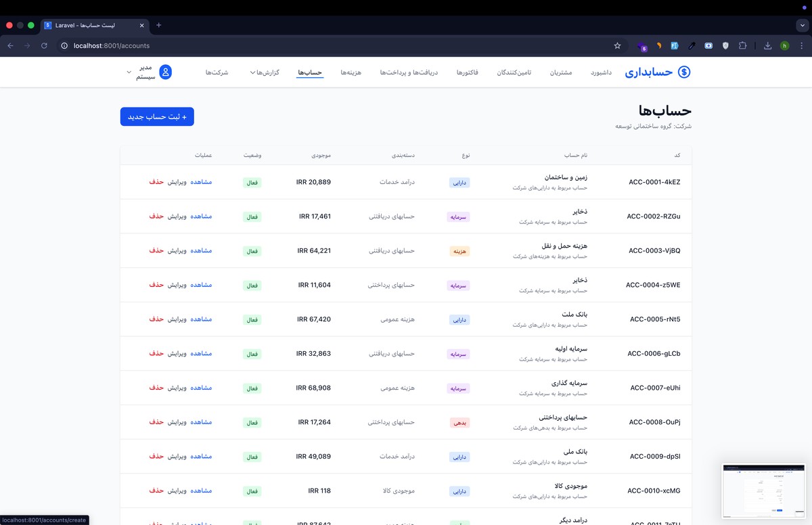812x525 pixels.
Task: Open the مشتریان customers menu item
Action: pyautogui.click(x=560, y=72)
